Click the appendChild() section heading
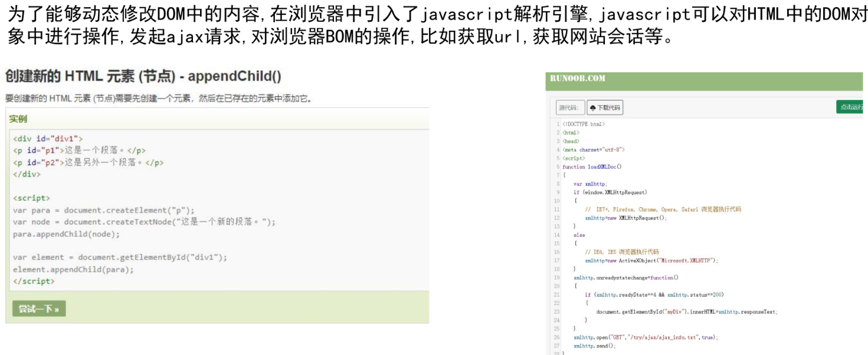Image resolution: width=868 pixels, height=355 pixels. pyautogui.click(x=143, y=76)
